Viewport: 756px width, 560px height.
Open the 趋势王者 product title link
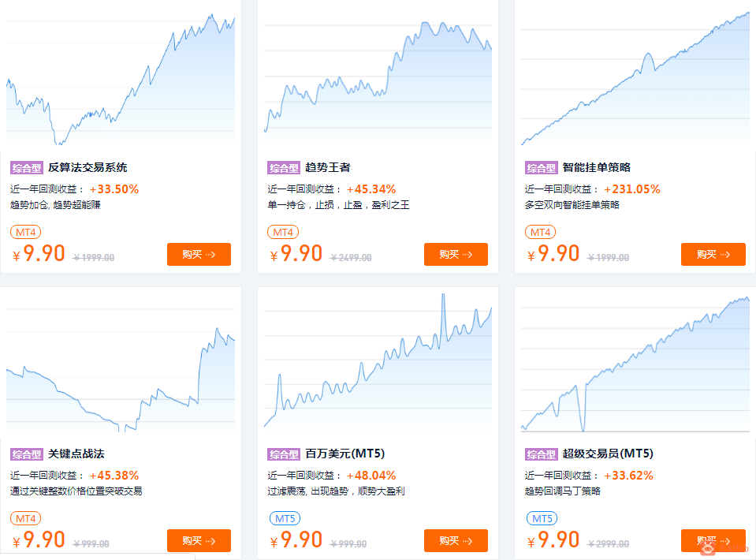[x=328, y=167]
